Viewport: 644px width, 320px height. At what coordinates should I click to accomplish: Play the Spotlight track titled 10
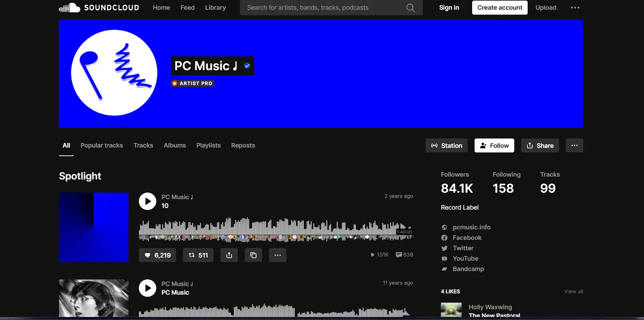coord(148,201)
